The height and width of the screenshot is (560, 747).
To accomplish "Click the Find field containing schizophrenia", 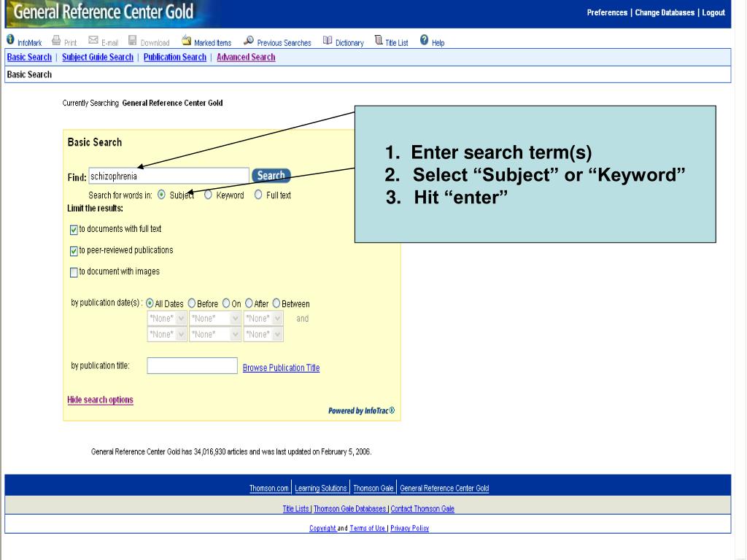I will tap(169, 176).
